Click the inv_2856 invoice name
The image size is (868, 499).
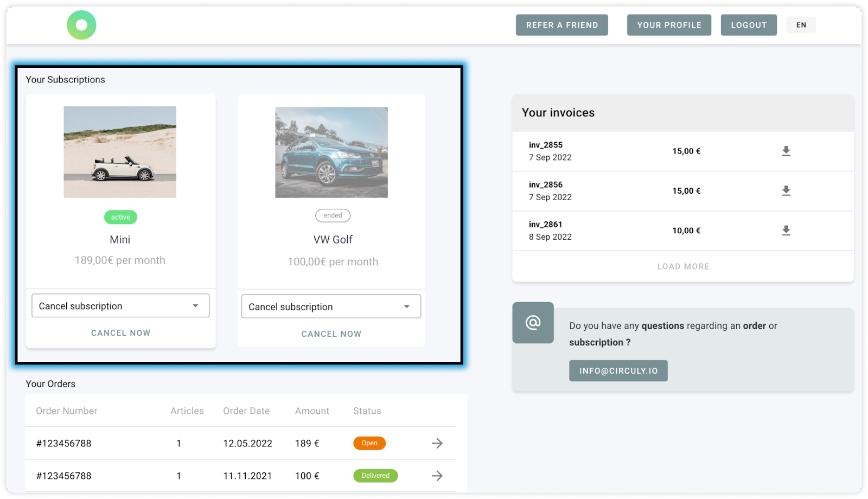(546, 184)
